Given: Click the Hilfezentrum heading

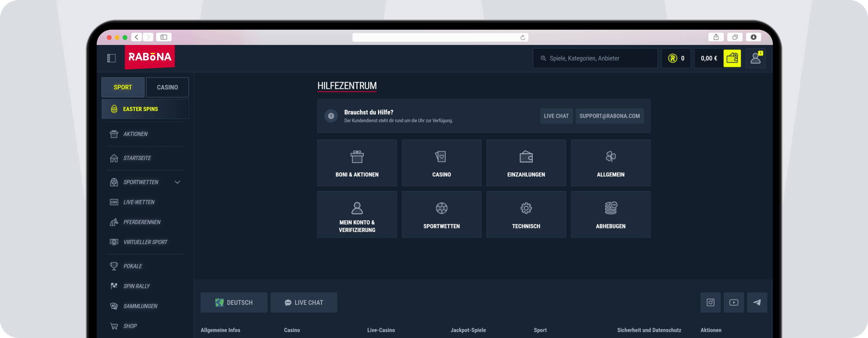Looking at the screenshot, I should [347, 86].
